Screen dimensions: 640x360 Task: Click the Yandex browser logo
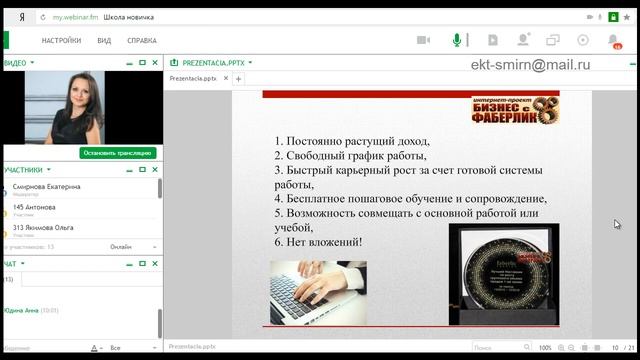22,17
